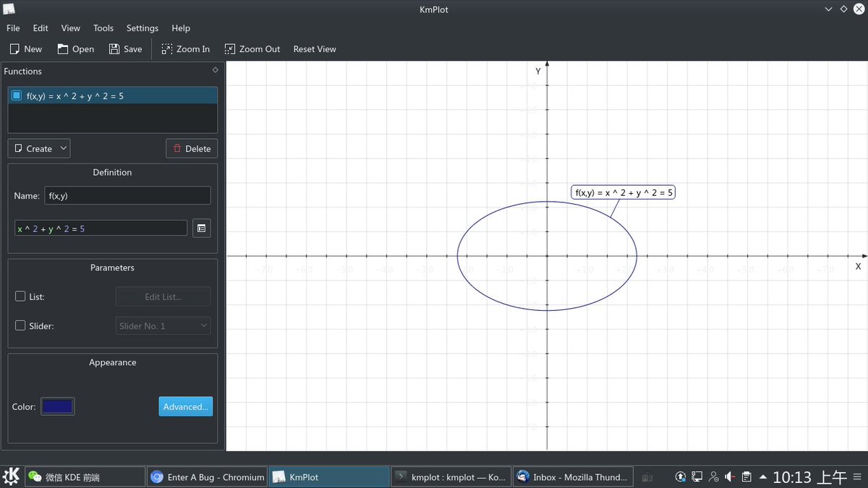Open the software updates tray icon

[x=681, y=477]
